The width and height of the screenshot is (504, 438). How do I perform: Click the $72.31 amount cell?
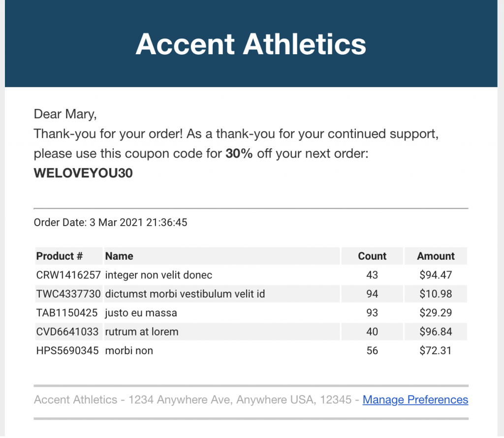[436, 351]
